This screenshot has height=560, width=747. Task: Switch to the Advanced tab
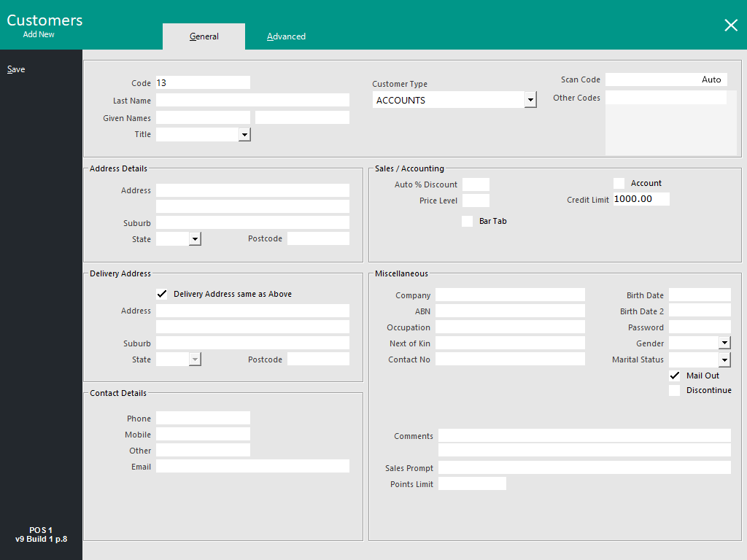coord(286,36)
